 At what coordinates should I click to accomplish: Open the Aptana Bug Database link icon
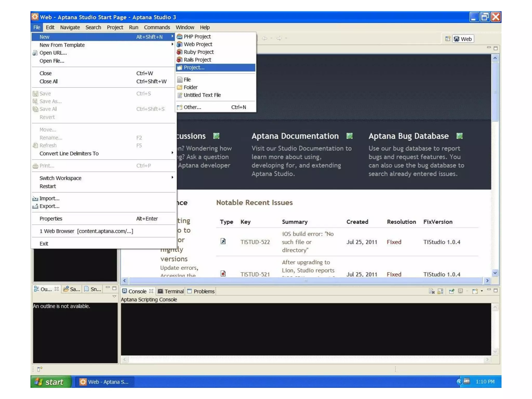point(459,136)
